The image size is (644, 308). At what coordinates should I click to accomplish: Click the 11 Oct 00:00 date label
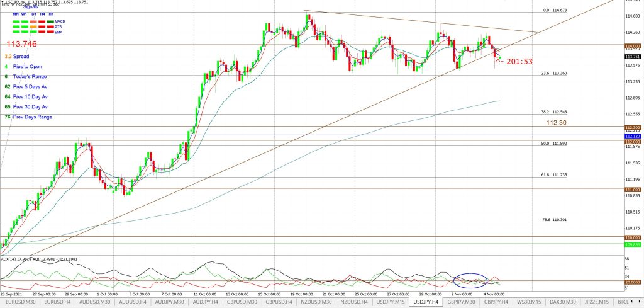point(204,294)
